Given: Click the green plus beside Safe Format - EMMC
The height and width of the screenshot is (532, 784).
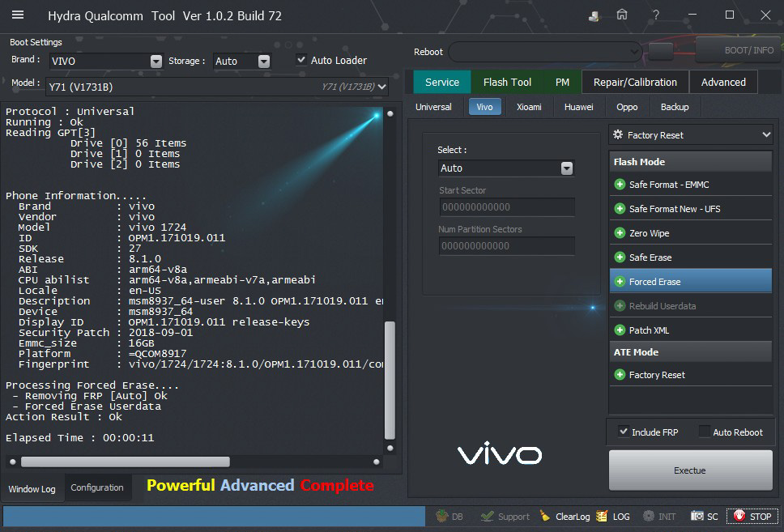Looking at the screenshot, I should pyautogui.click(x=620, y=185).
